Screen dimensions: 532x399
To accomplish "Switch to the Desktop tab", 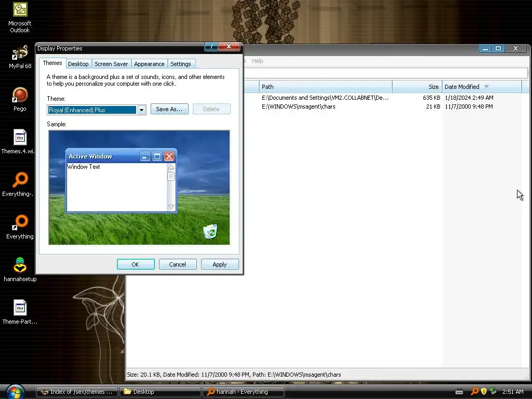I will click(x=78, y=64).
